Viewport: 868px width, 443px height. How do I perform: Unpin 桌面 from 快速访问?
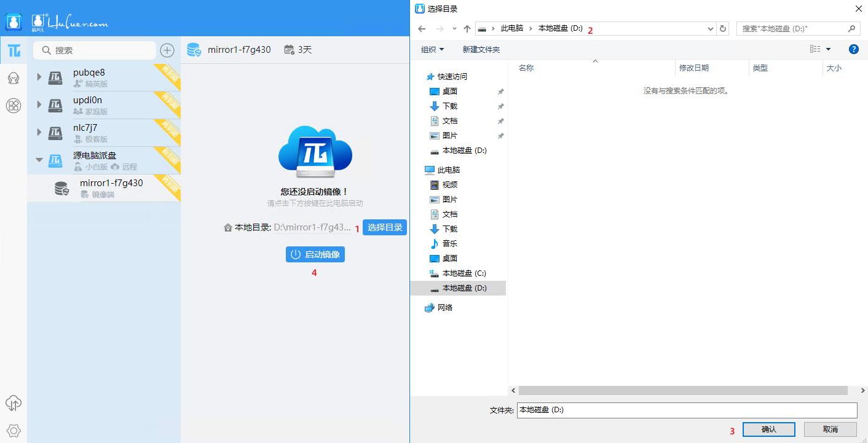[500, 91]
